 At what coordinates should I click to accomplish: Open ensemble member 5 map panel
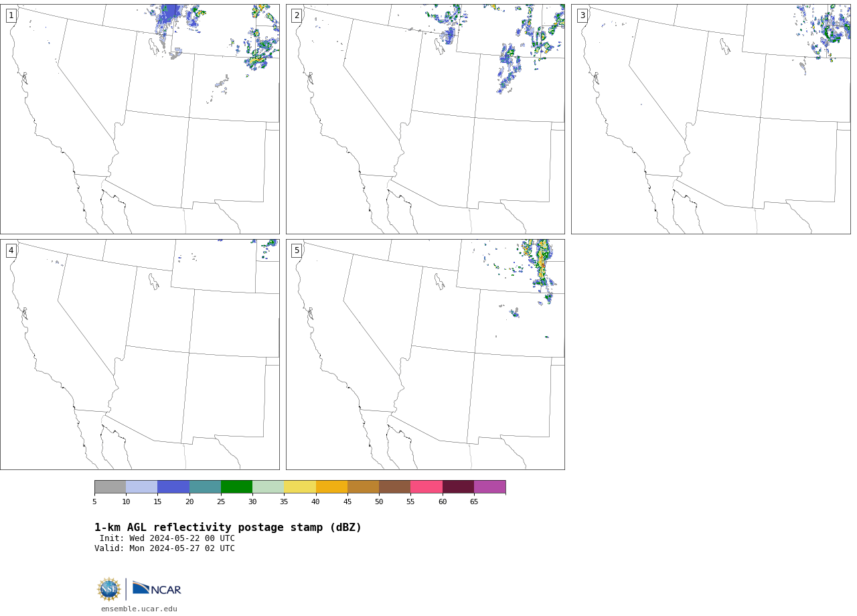click(x=425, y=354)
